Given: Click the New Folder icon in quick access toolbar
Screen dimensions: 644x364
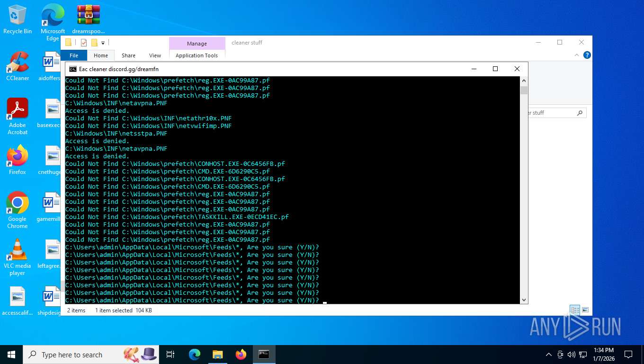Looking at the screenshot, I should click(94, 43).
